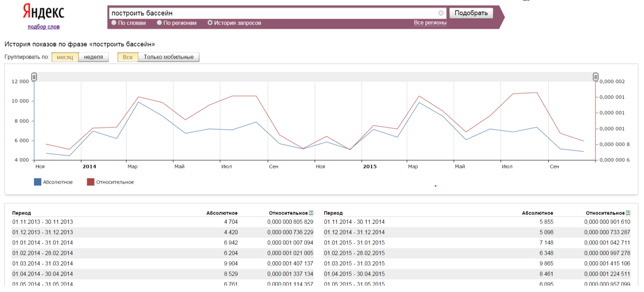
Task: Click the Yandex logo
Action: (x=43, y=11)
